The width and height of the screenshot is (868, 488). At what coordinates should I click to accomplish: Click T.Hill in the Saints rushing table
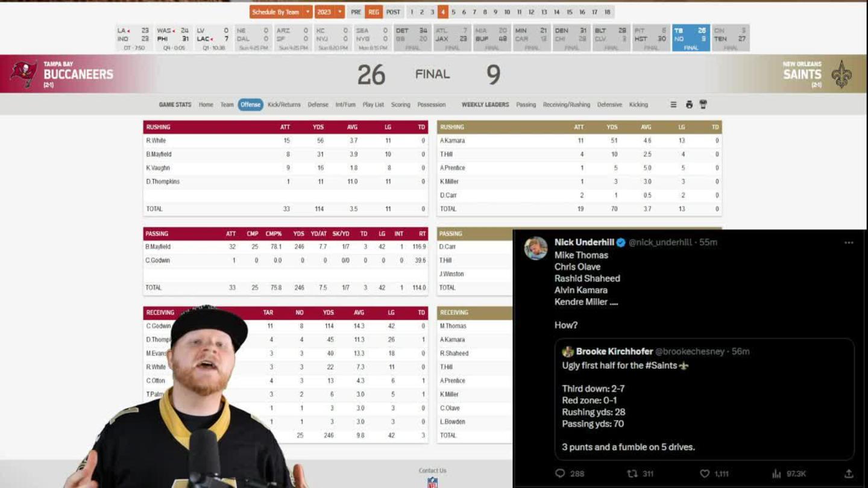point(446,154)
